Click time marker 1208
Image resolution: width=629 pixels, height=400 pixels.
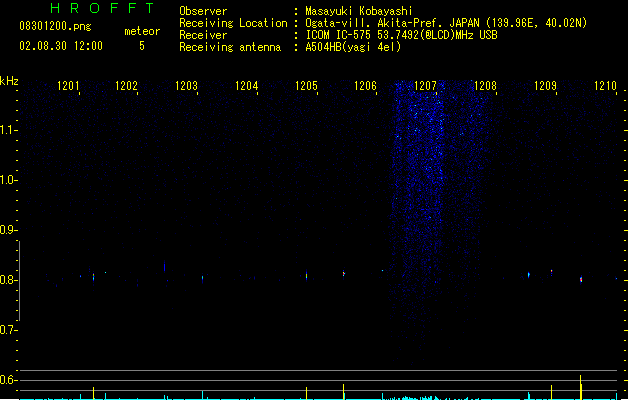[485, 86]
